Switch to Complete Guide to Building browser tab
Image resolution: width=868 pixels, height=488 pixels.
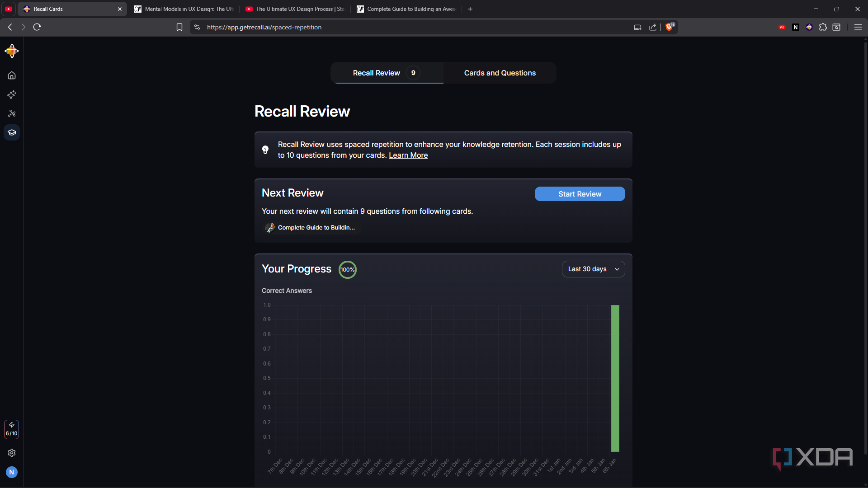406,9
